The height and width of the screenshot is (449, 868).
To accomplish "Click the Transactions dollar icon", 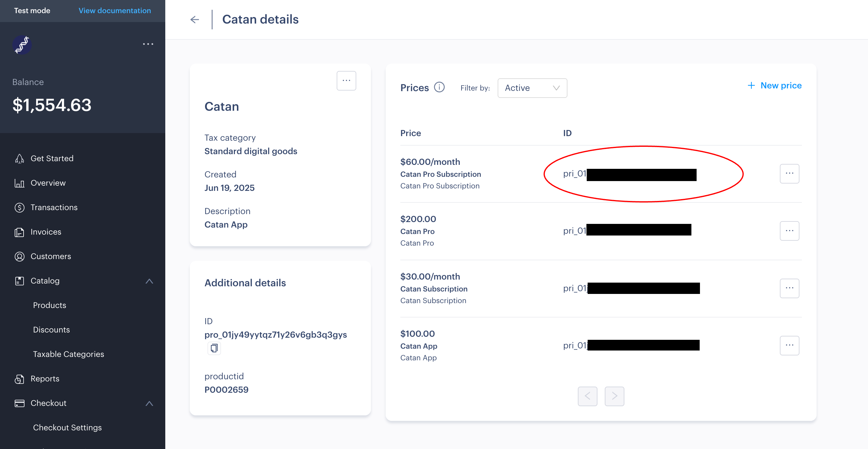I will click(x=20, y=207).
